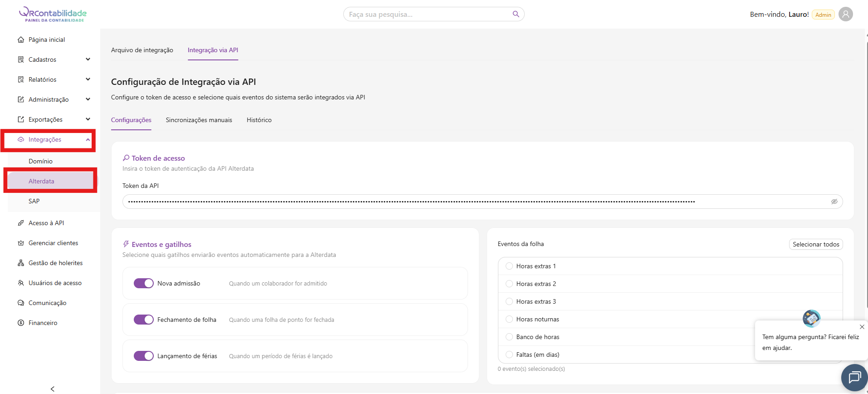
Task: Click the Acesso à API icon
Action: click(21, 223)
